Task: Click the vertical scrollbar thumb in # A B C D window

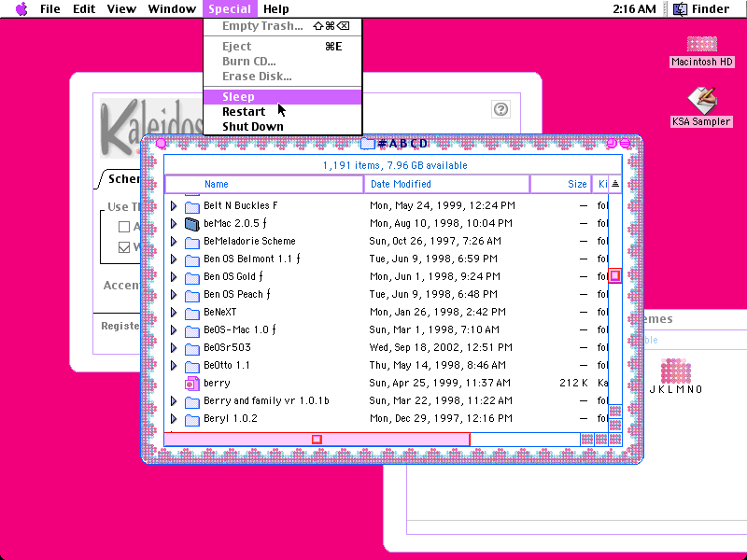Action: pyautogui.click(x=615, y=275)
